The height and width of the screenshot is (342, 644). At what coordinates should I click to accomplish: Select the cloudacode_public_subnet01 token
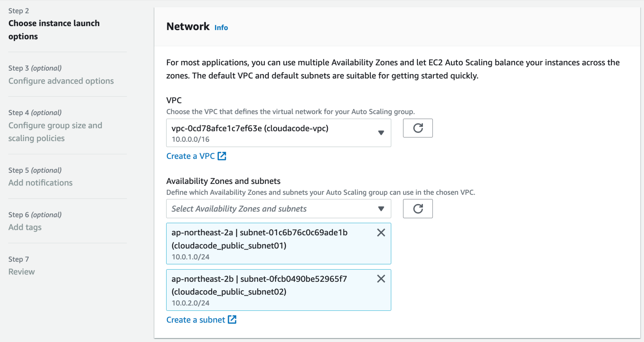[x=278, y=243]
